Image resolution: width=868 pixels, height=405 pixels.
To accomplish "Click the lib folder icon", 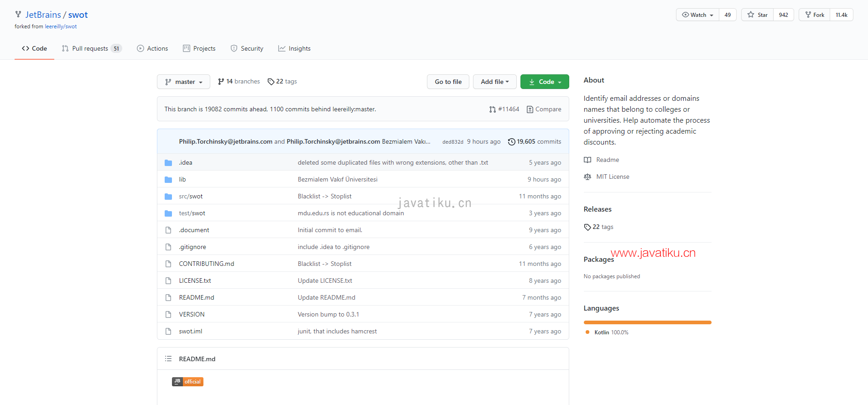I will (x=168, y=180).
